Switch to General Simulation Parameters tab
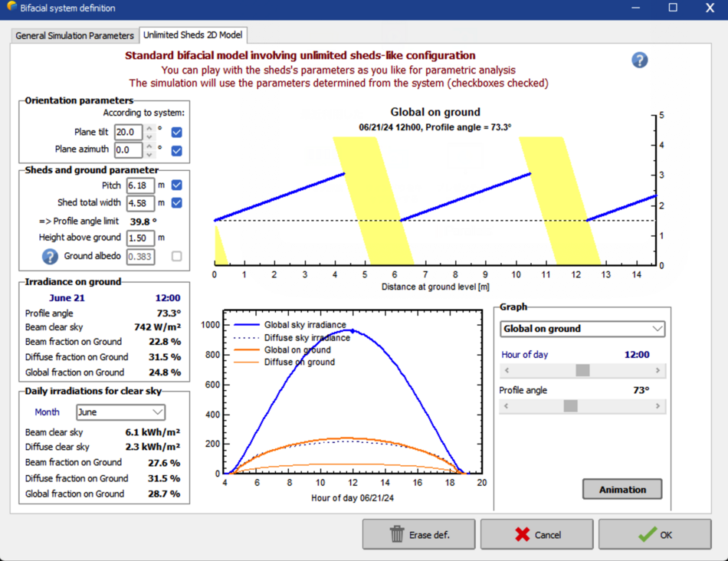The image size is (728, 561). pyautogui.click(x=74, y=35)
